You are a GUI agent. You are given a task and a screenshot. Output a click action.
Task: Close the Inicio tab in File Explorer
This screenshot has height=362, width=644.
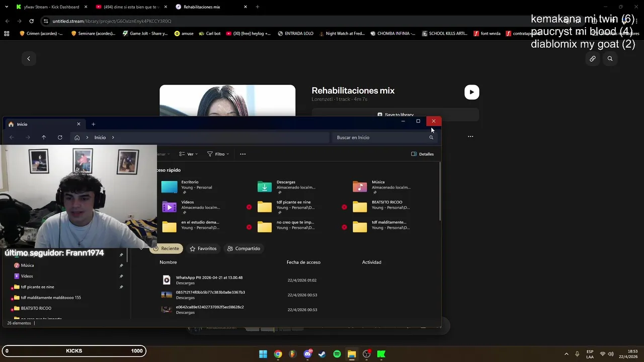[x=78, y=124]
